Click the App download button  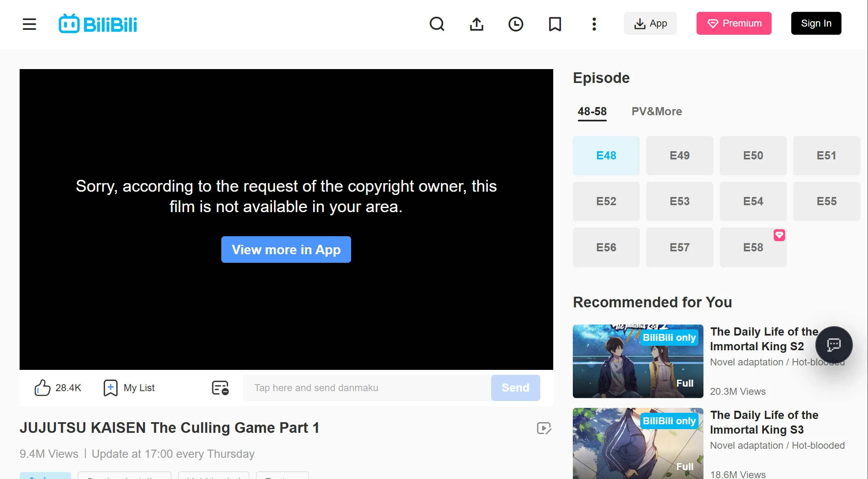(650, 23)
